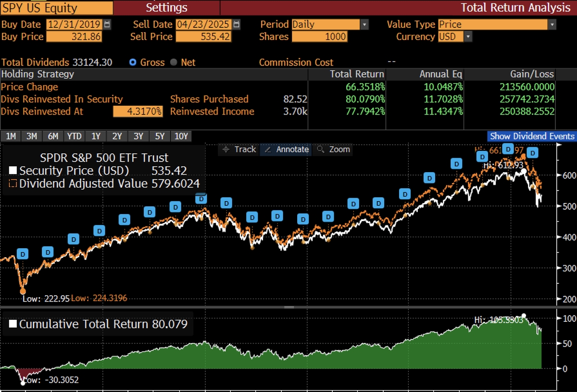Click the Cumulative Total Return legend swatch
The height and width of the screenshot is (392, 577).
click(13, 324)
